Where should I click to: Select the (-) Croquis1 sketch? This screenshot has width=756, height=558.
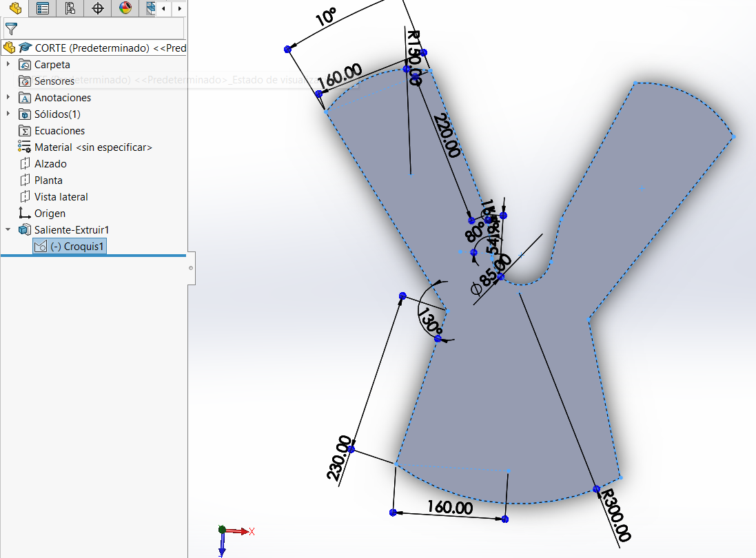pyautogui.click(x=76, y=246)
